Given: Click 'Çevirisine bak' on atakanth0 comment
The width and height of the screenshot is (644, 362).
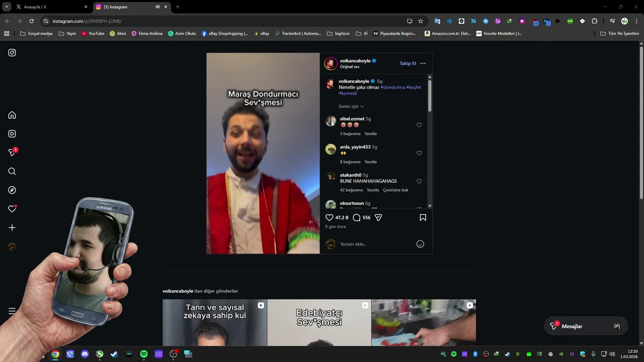Looking at the screenshot, I should point(395,190).
